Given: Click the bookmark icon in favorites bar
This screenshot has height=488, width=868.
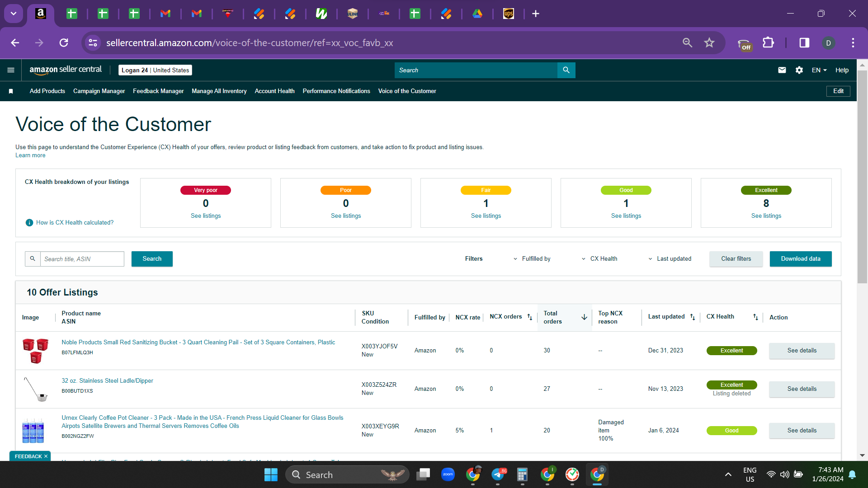Looking at the screenshot, I should click(x=11, y=91).
